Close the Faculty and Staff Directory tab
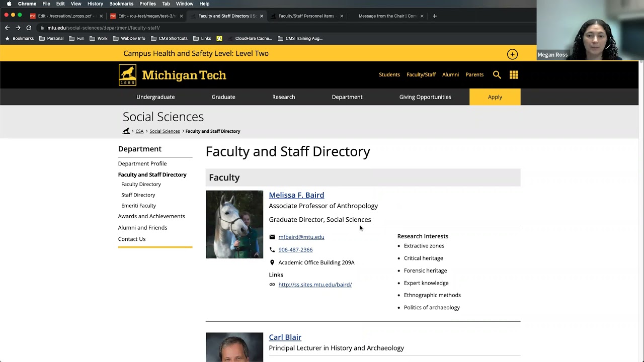The image size is (644, 362). tap(262, 16)
